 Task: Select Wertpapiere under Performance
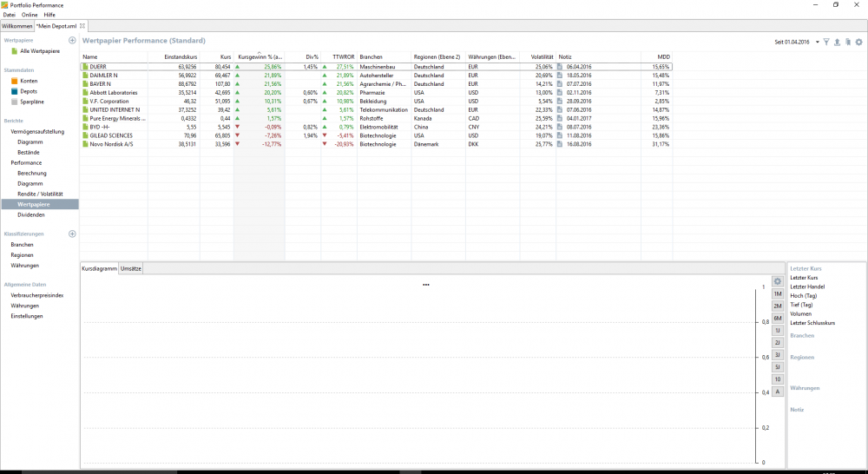tap(40, 204)
